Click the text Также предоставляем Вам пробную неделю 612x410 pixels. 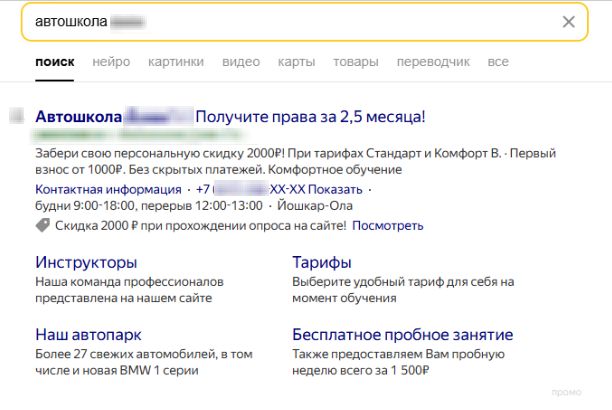pos(399,362)
